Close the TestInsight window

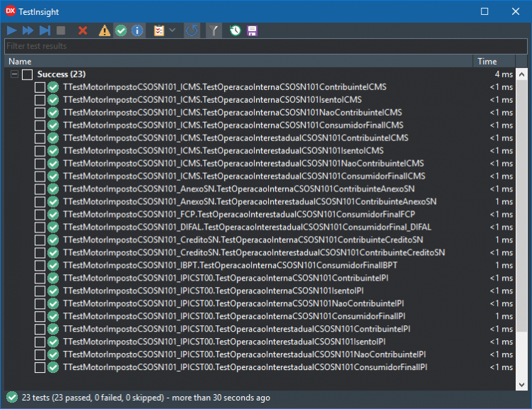coord(516,11)
